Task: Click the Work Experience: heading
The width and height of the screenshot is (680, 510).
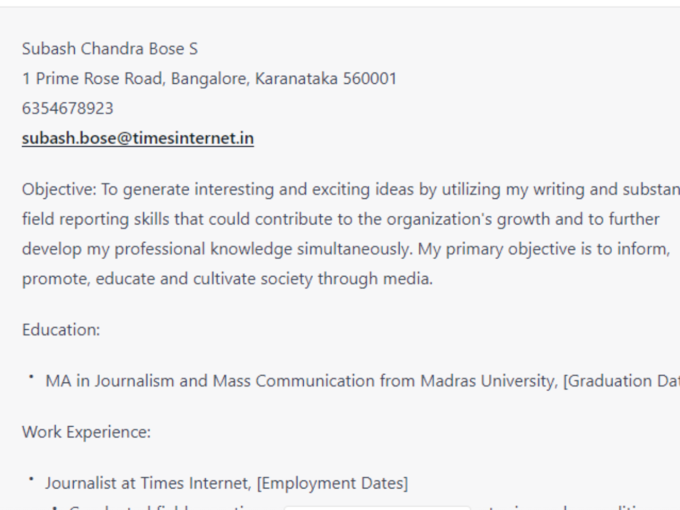Action: point(86,432)
